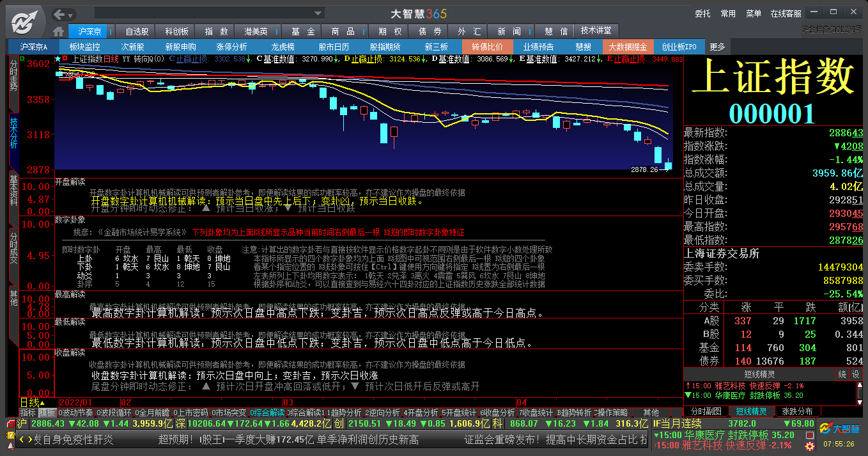Click the 设 button in 短线精灵 panel
Screen dimensions: 868x456
point(856,374)
